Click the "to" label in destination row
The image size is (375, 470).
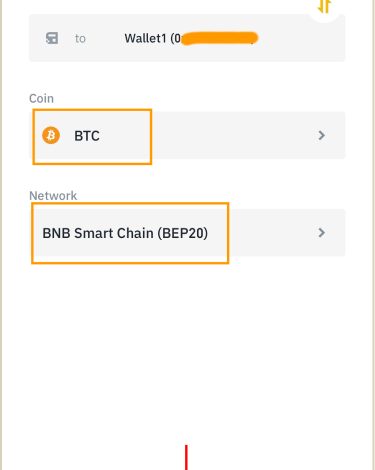80,39
